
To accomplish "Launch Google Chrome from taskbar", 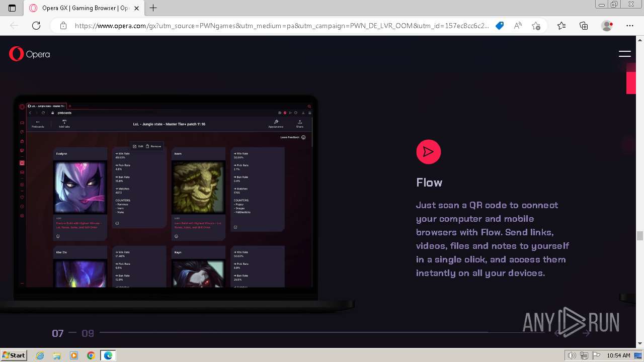I will [x=91, y=355].
